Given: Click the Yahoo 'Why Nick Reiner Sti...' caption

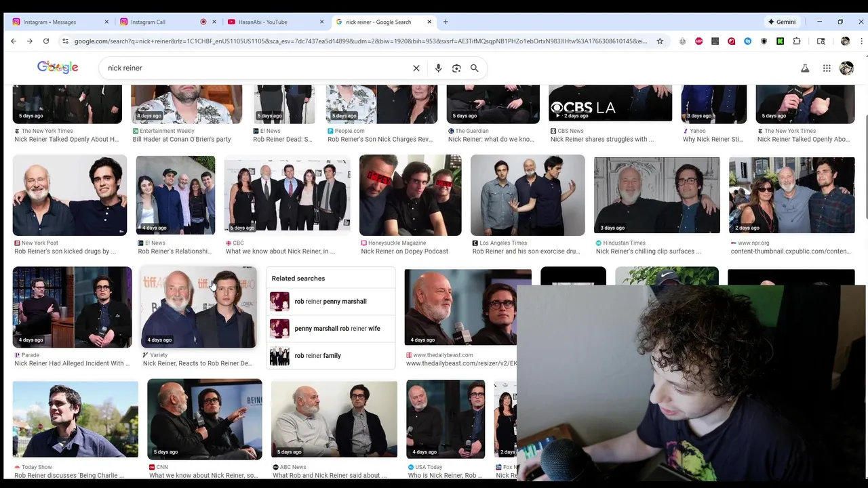Looking at the screenshot, I should pyautogui.click(x=713, y=140).
